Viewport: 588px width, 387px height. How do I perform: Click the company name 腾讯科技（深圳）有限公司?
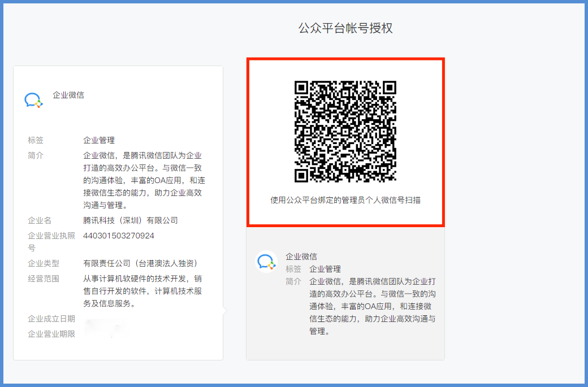tap(131, 220)
